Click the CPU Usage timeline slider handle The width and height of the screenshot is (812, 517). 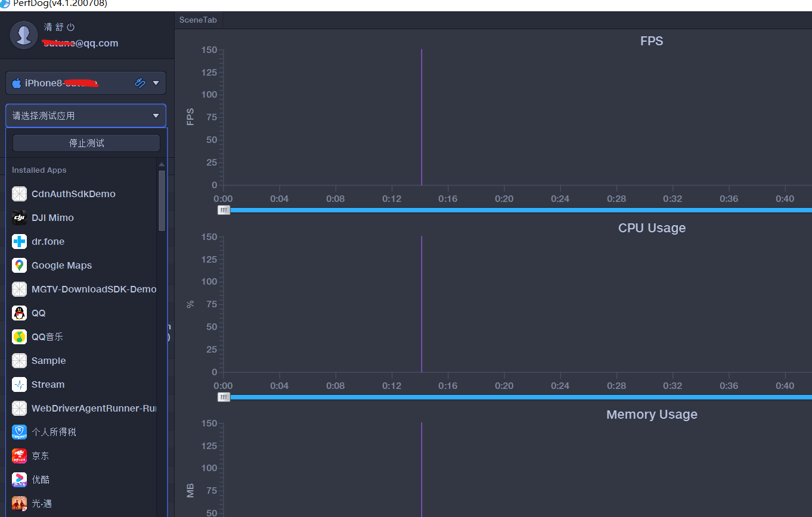(224, 397)
